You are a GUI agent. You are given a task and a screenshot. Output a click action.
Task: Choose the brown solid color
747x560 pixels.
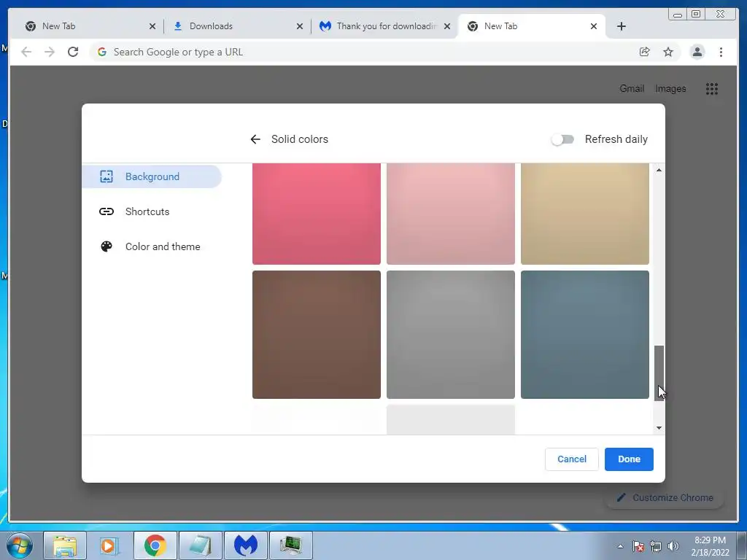click(317, 335)
